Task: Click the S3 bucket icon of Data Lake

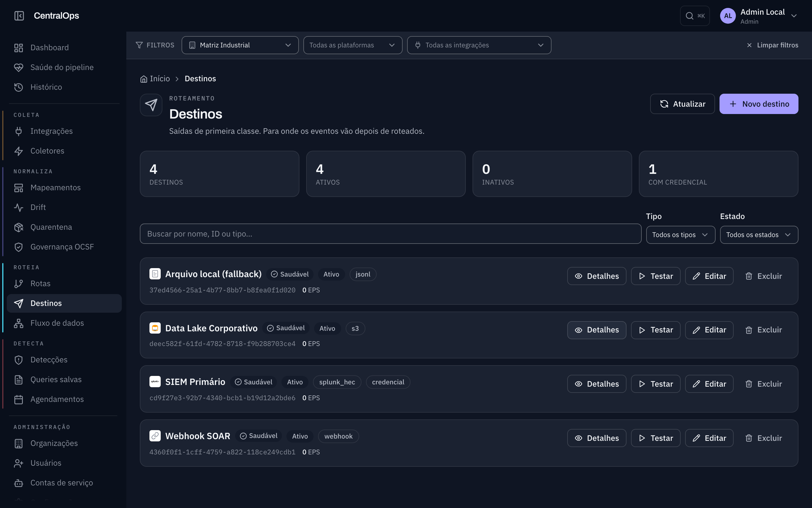Action: pos(155,328)
